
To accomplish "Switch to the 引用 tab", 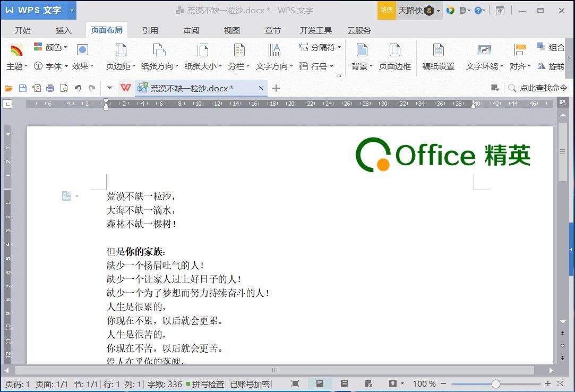I will [150, 30].
